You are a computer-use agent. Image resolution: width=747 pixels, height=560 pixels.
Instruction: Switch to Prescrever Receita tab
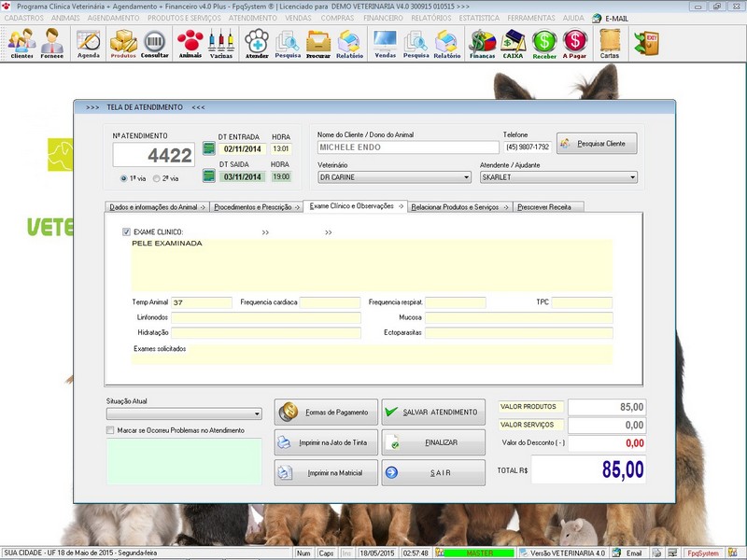[548, 207]
